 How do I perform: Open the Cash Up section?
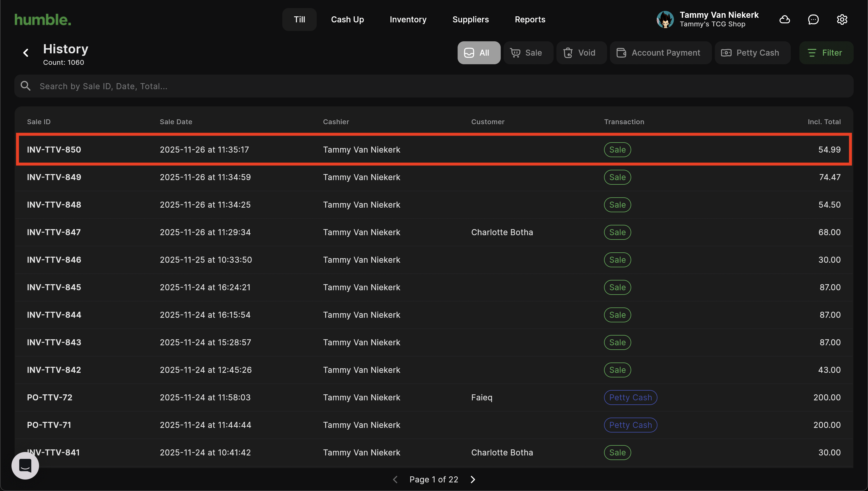coord(347,20)
